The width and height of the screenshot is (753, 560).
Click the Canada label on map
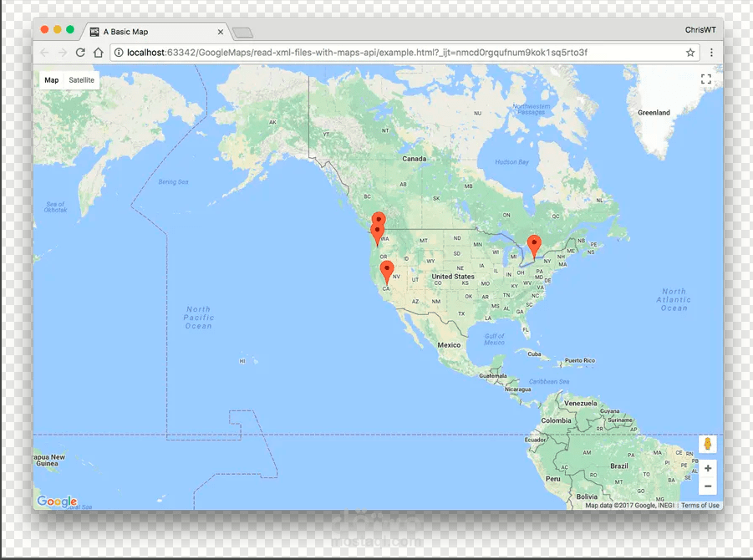(414, 159)
